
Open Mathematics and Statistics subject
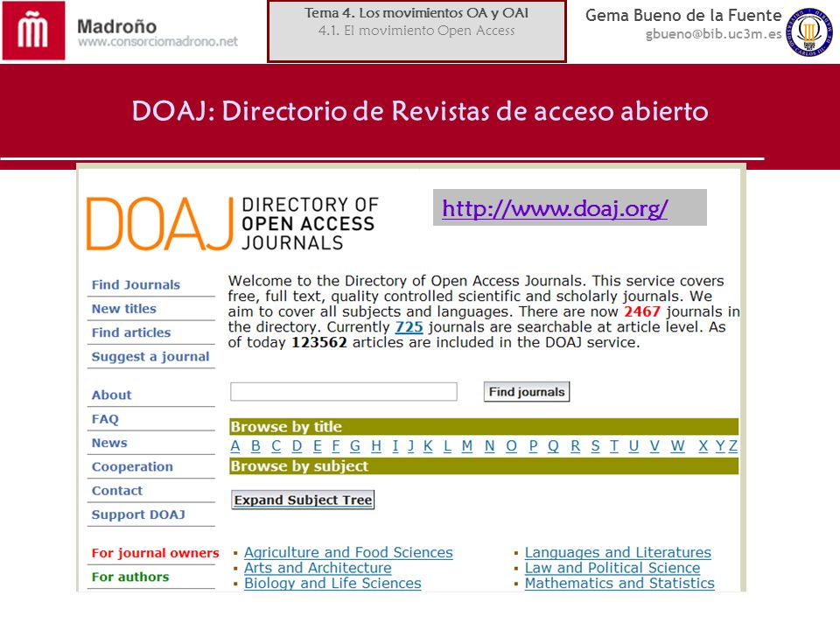tap(619, 584)
